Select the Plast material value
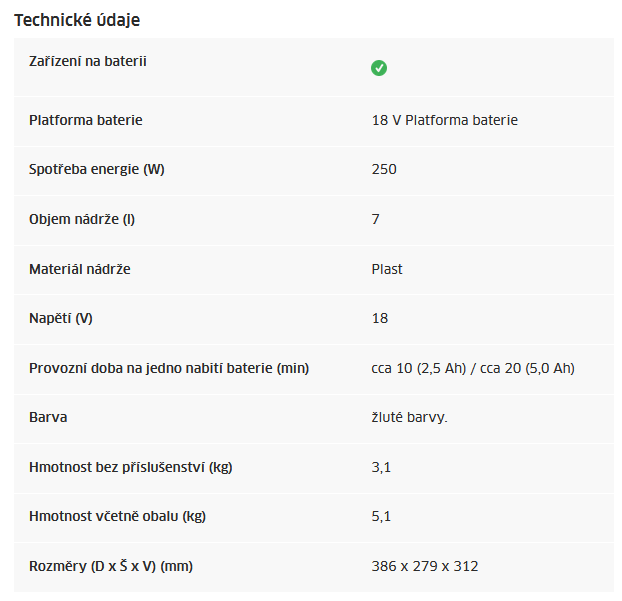This screenshot has height=601, width=622. click(387, 269)
